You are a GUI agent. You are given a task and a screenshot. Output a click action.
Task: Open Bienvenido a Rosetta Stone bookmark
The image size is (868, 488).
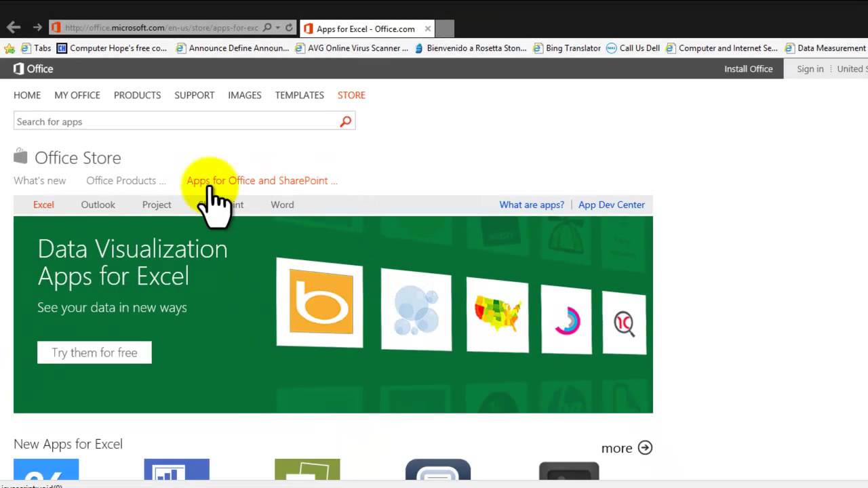point(471,48)
